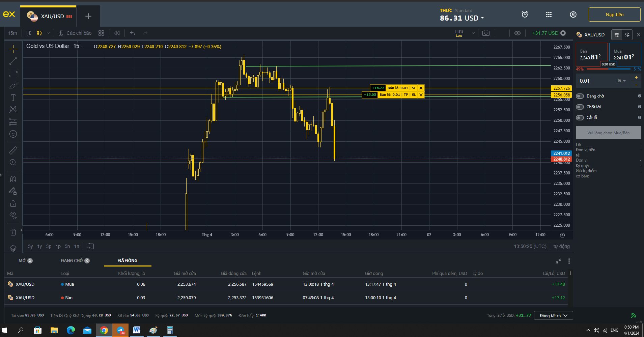This screenshot has width=644, height=337.
Task: Click the Nạp tiền deposit button
Action: coord(615,15)
